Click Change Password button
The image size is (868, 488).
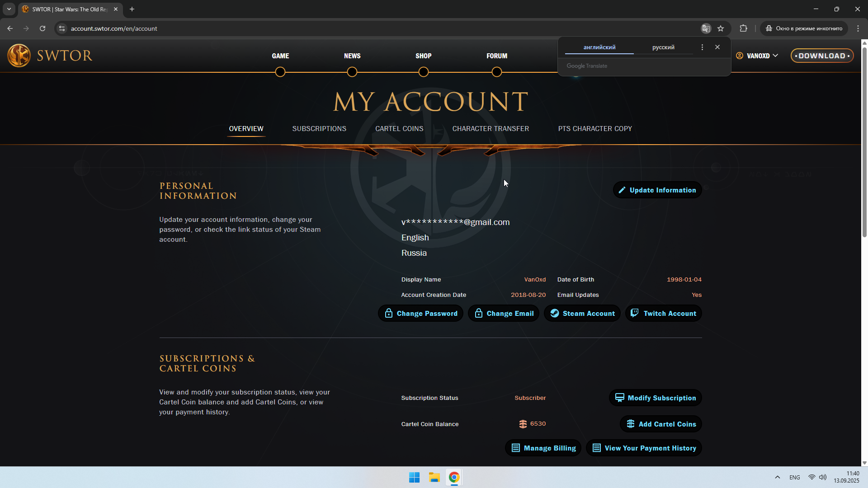(x=420, y=314)
